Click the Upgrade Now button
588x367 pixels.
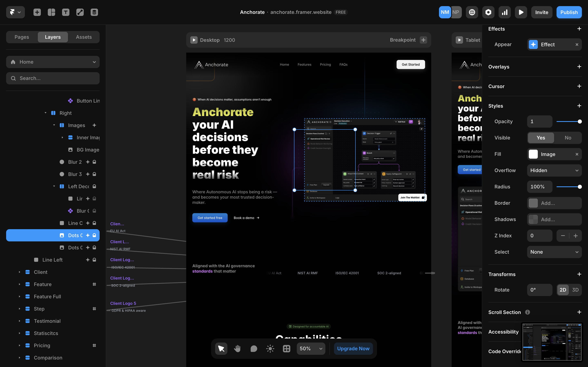[x=353, y=349]
